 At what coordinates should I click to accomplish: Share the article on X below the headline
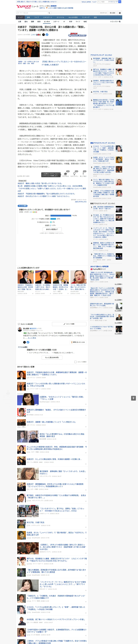pyautogui.click(x=43, y=35)
